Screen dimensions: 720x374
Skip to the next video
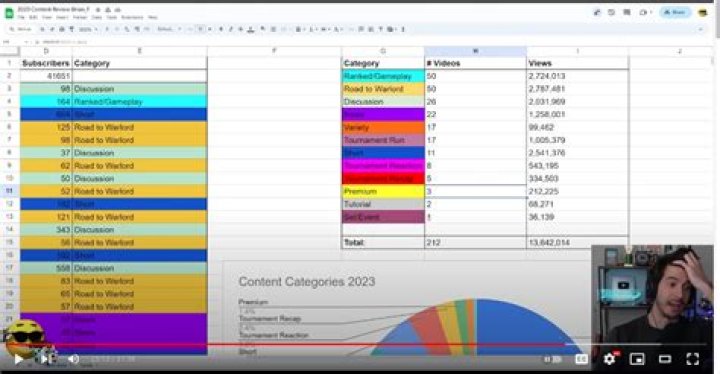(45, 359)
